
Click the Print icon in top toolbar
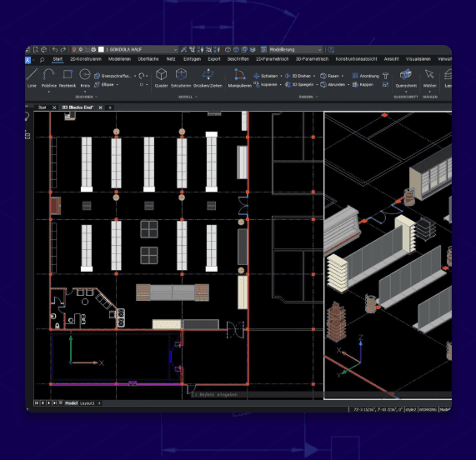44,49
